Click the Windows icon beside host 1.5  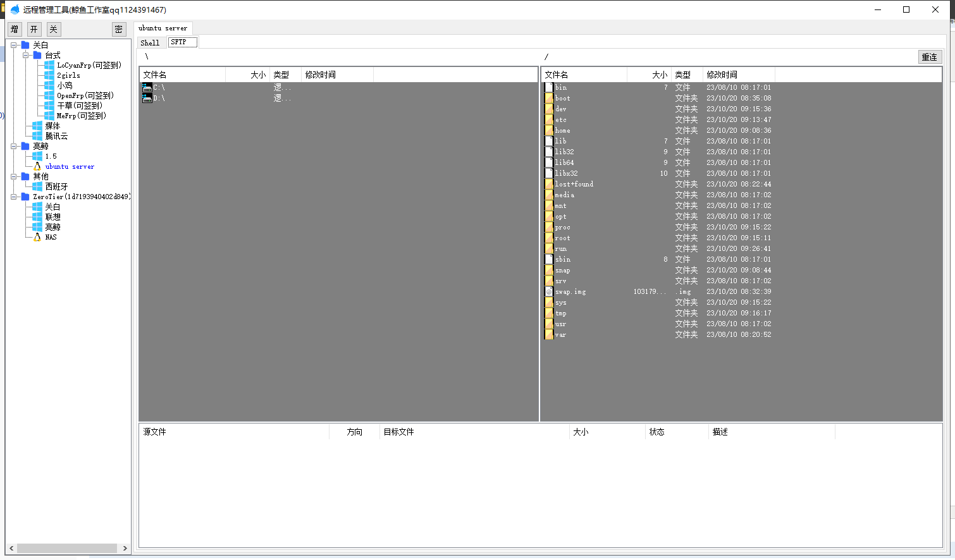pyautogui.click(x=37, y=156)
